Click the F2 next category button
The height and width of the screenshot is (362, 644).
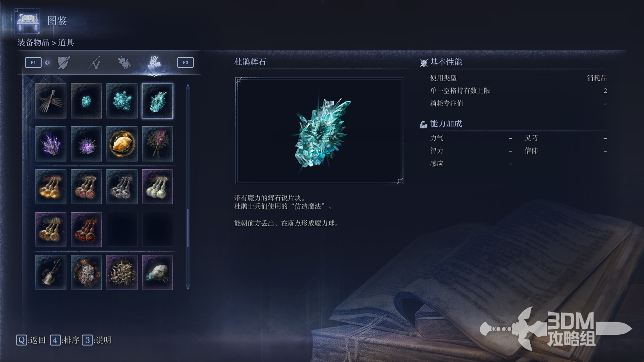tap(185, 62)
